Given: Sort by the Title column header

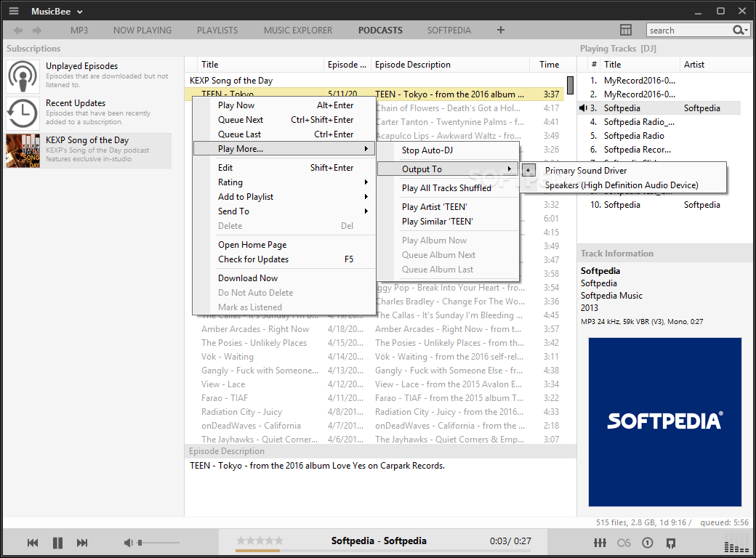Looking at the screenshot, I should click(x=260, y=65).
